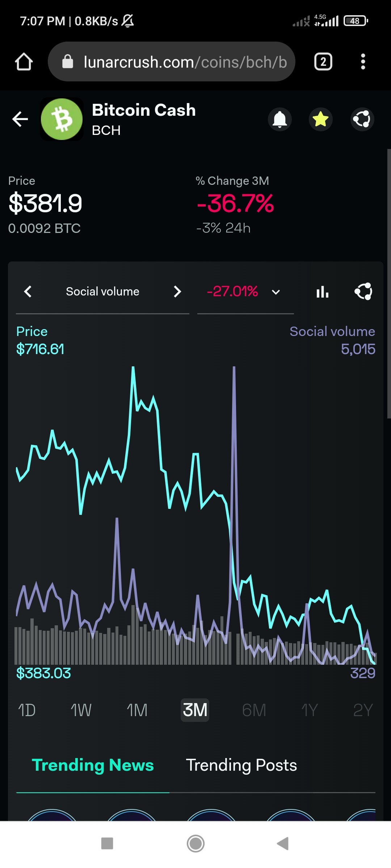Open the browser tab switcher showing 2
This screenshot has width=391, height=868.
point(323,62)
